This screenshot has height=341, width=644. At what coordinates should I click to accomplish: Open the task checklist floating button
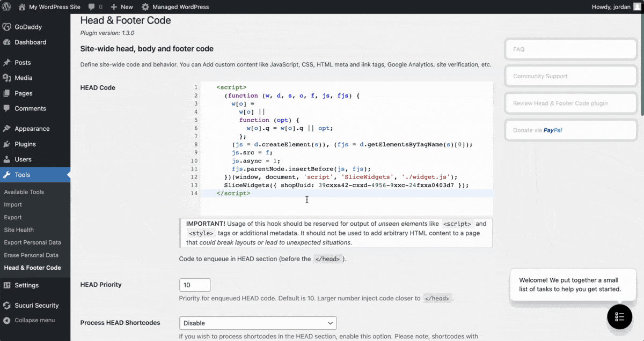(619, 316)
